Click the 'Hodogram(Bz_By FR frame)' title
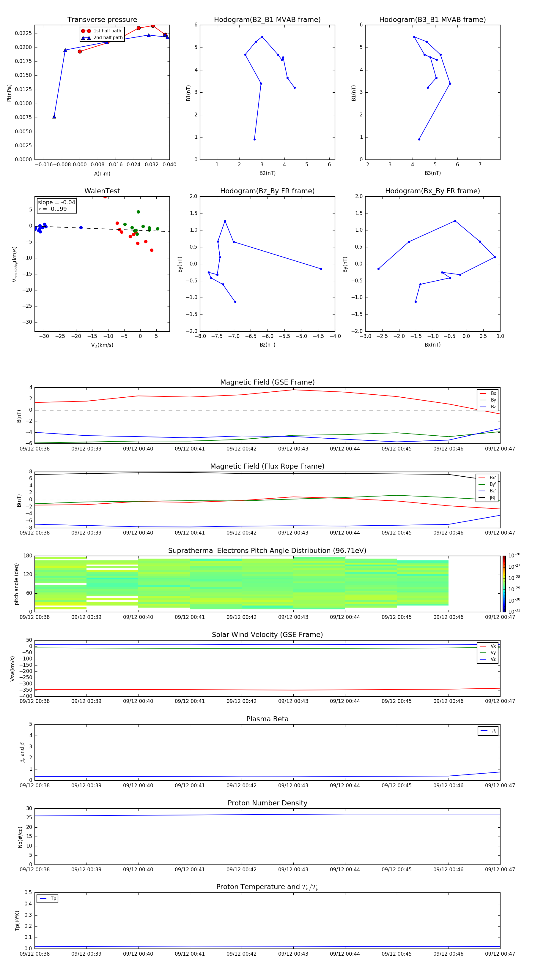Image resolution: width=535 pixels, height=980 pixels. click(267, 191)
